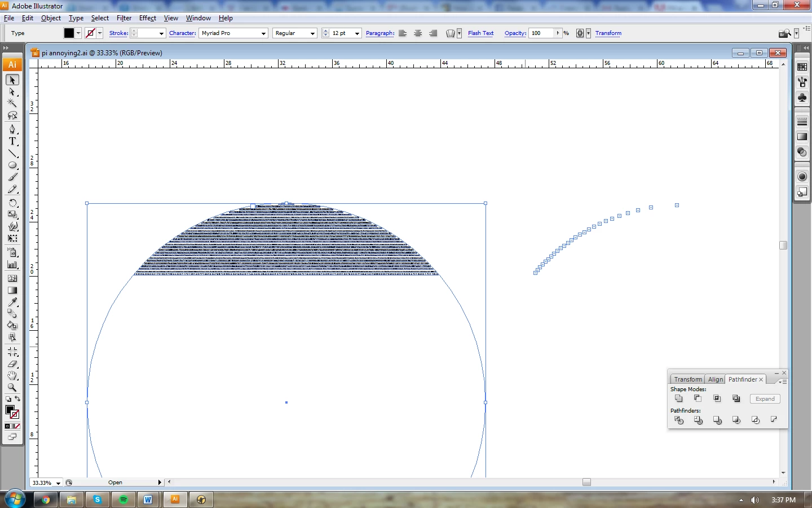Open the Paragraph panel link

tap(380, 33)
